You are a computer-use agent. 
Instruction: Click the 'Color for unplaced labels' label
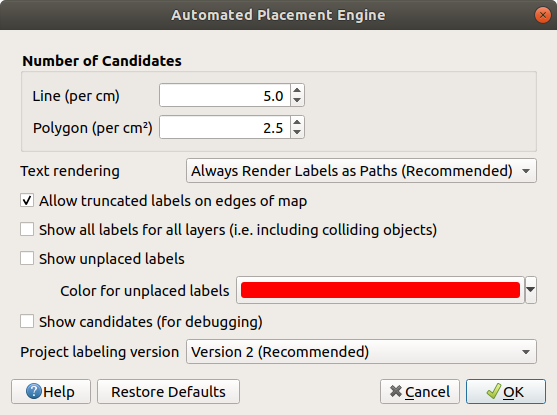[145, 291]
